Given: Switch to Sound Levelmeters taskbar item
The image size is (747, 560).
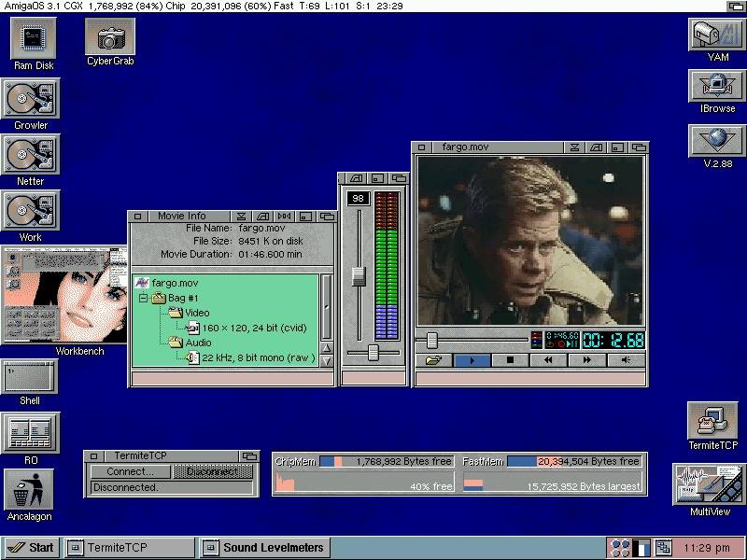Looking at the screenshot, I should (x=263, y=548).
